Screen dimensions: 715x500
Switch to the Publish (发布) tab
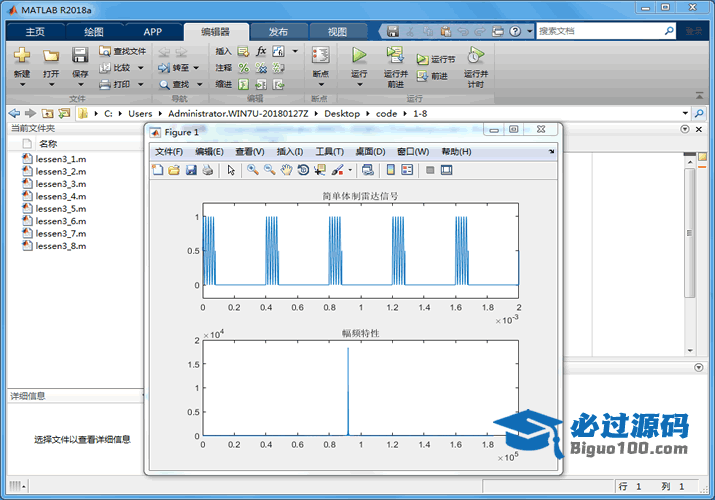(278, 32)
